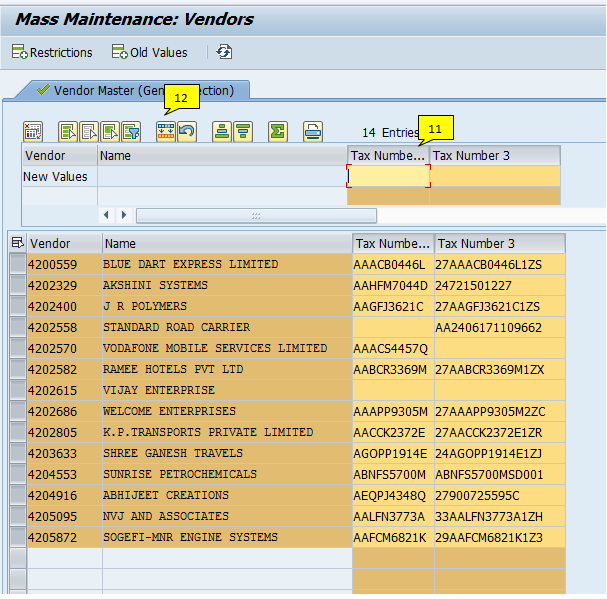607x599 pixels.
Task: Click the print icon in toolbar
Action: [x=313, y=131]
